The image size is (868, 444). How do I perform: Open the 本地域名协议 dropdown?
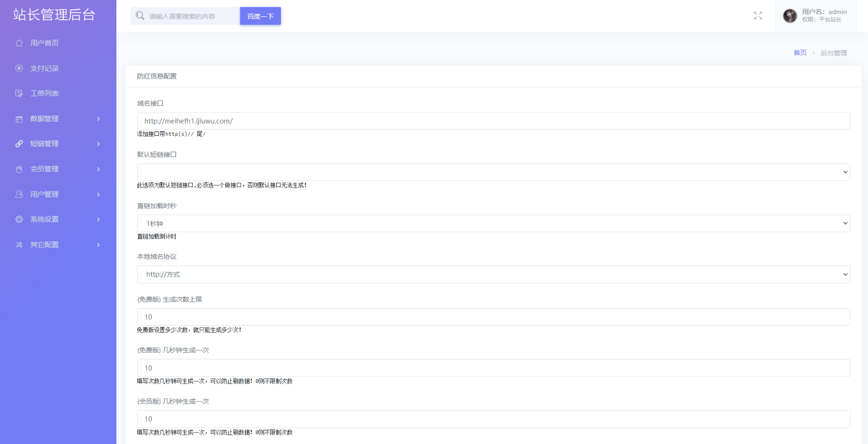pos(493,274)
